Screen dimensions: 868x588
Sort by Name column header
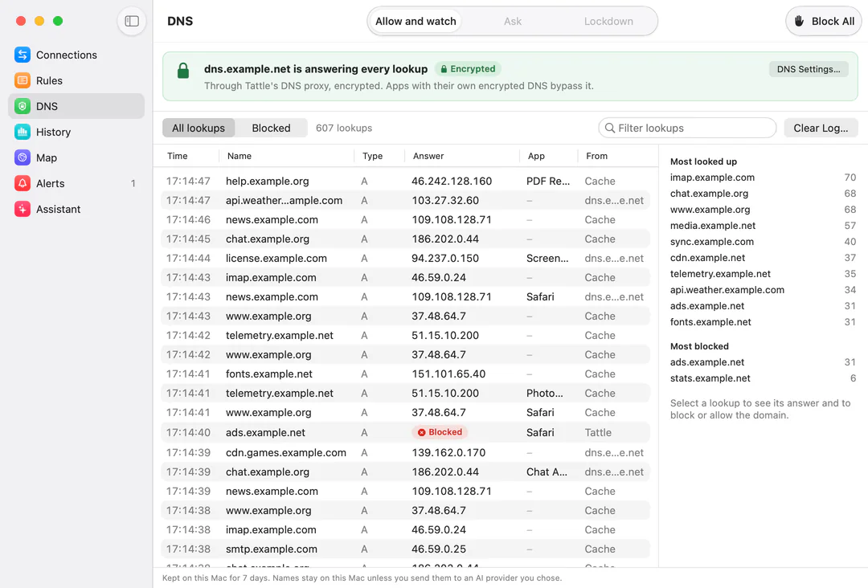point(240,156)
